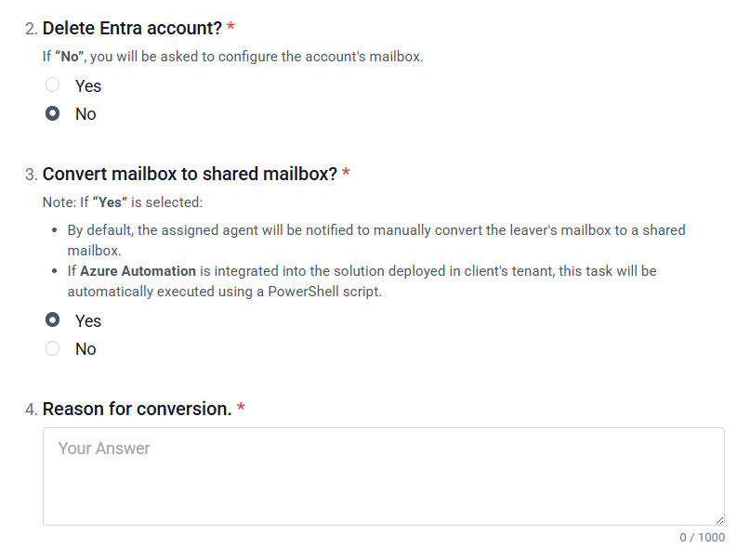Select Yes radio for Delete Entra account
750x560 pixels.
[x=53, y=85]
